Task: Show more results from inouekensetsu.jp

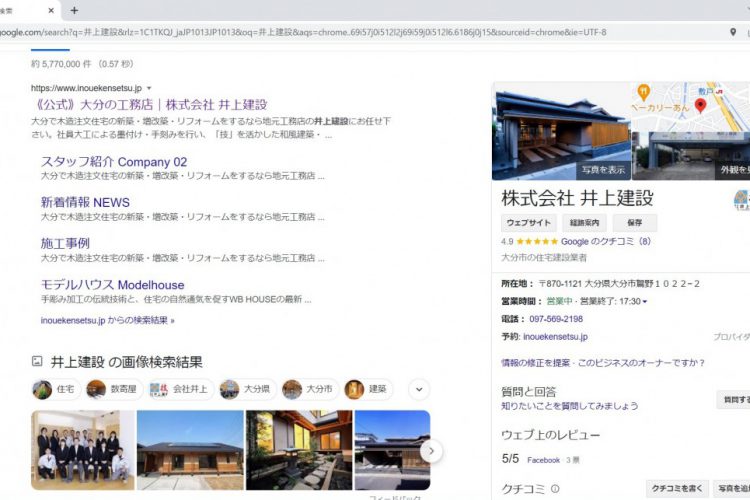Action: point(108,320)
